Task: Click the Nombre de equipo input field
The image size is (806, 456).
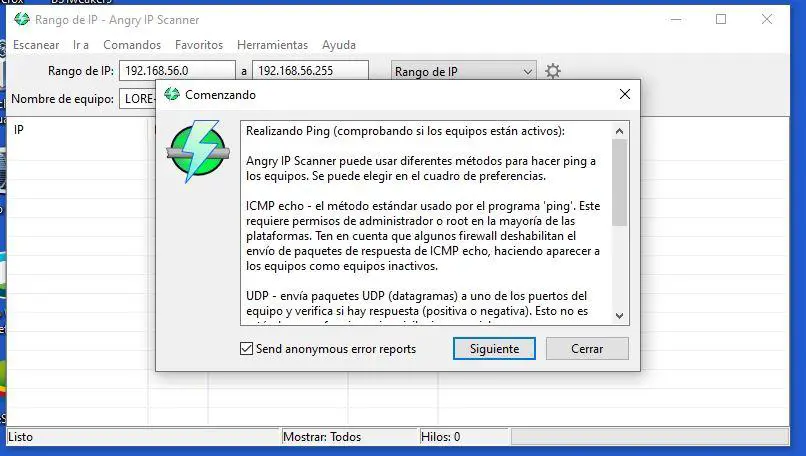Action: 137,99
